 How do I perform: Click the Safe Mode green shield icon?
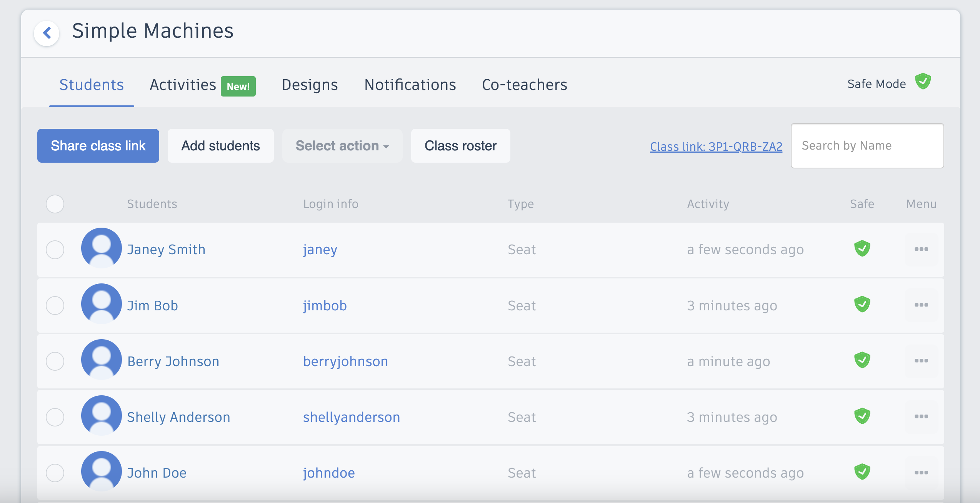(923, 82)
